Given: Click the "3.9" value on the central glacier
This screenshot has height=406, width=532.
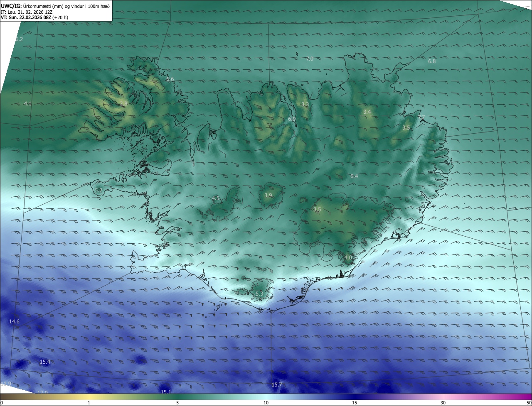Looking at the screenshot, I should pos(268,196).
